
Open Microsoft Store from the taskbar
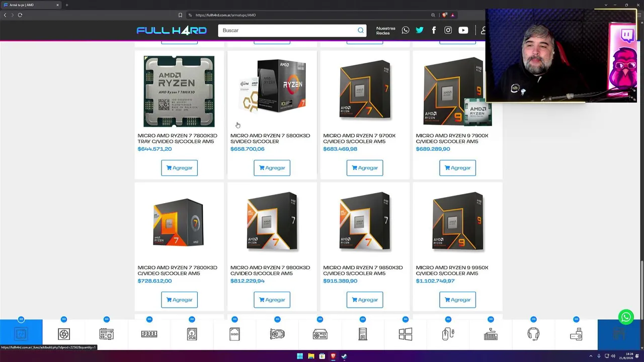coord(322,356)
